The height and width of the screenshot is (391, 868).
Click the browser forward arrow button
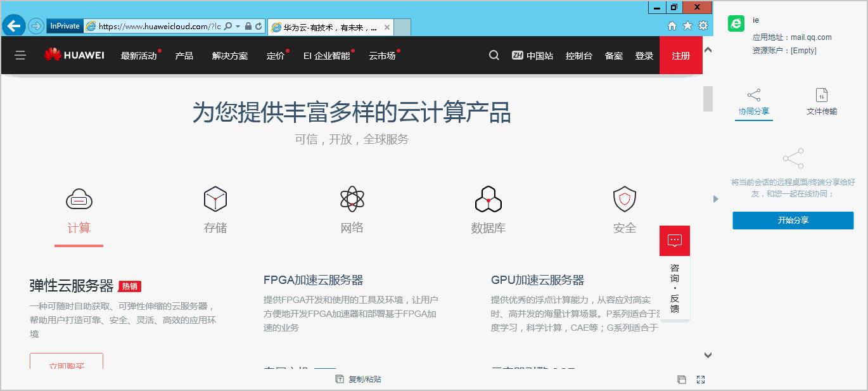(35, 26)
